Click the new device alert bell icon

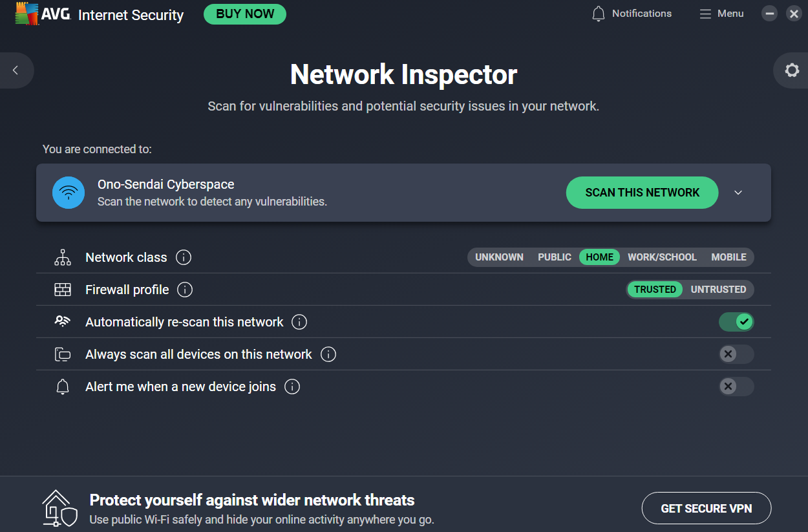pos(63,387)
